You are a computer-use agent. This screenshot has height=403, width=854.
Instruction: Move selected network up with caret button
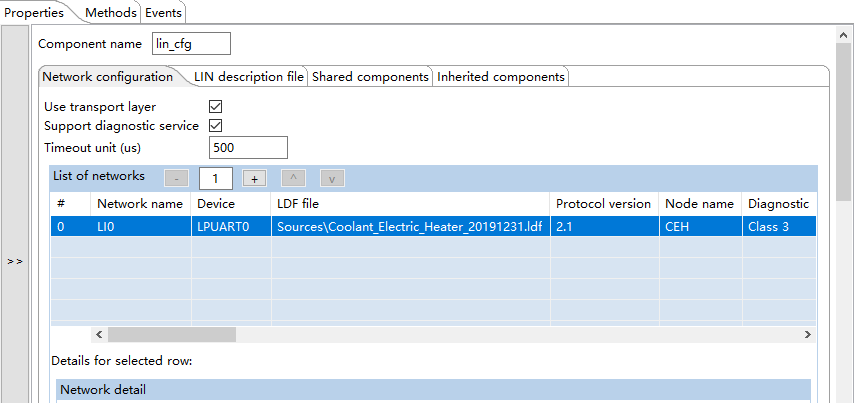click(x=293, y=178)
